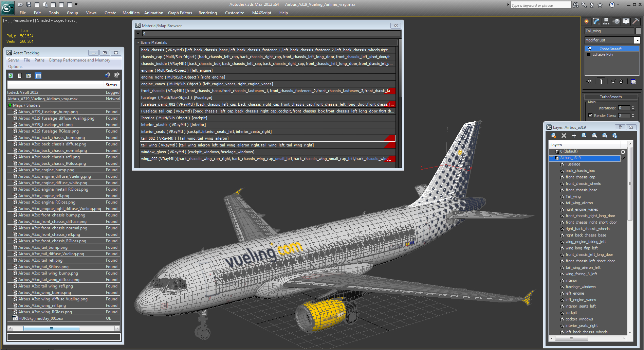Click Remove Modifier trash icon
Viewport: 644px width, 350px height.
tap(621, 81)
